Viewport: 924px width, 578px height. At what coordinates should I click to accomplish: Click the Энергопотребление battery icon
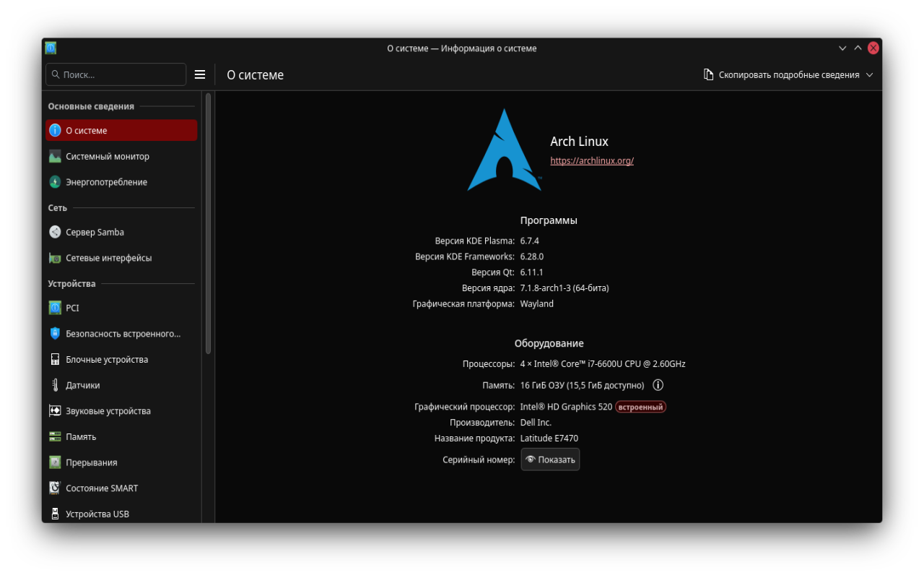pyautogui.click(x=55, y=182)
